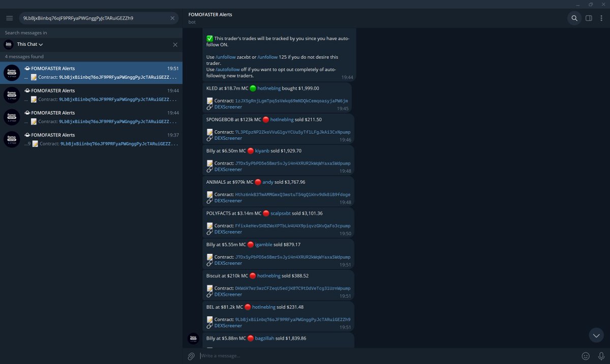The image size is (610, 364).
Task: Select the highlighted 19:51 search result
Action: pos(91,73)
